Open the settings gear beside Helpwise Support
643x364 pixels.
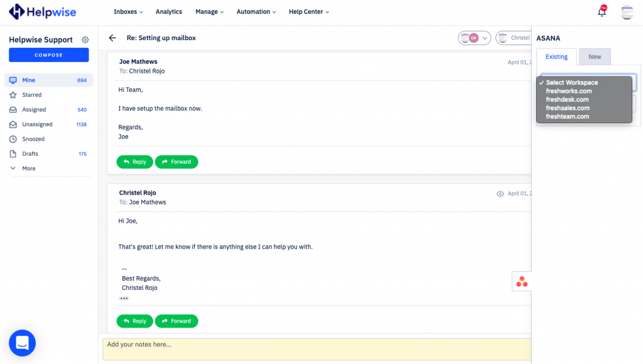85,40
